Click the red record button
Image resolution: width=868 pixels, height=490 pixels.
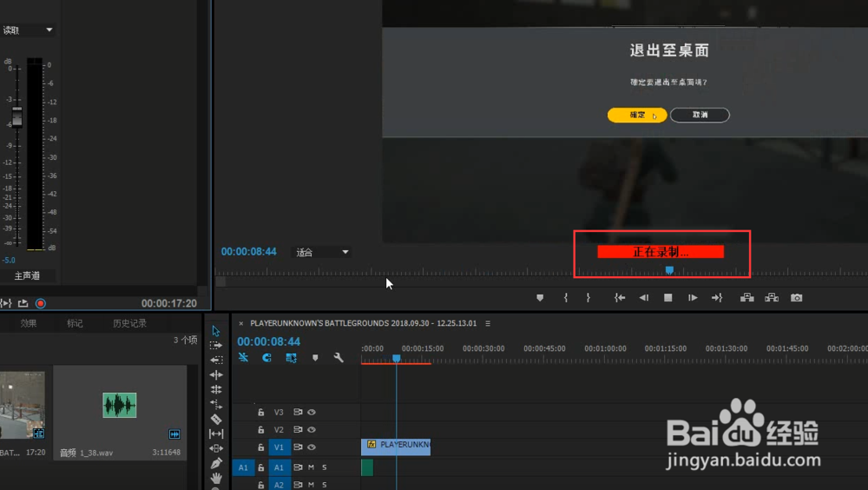coord(41,303)
